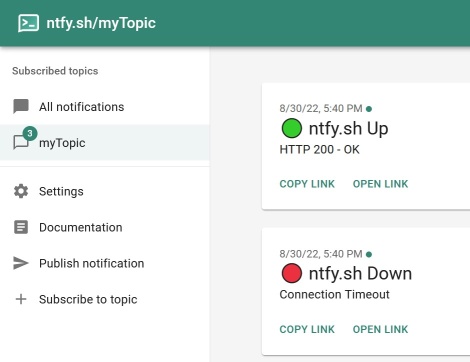Viewport: 470px width, 362px height.
Task: Open the Settings page
Action: pos(105,191)
